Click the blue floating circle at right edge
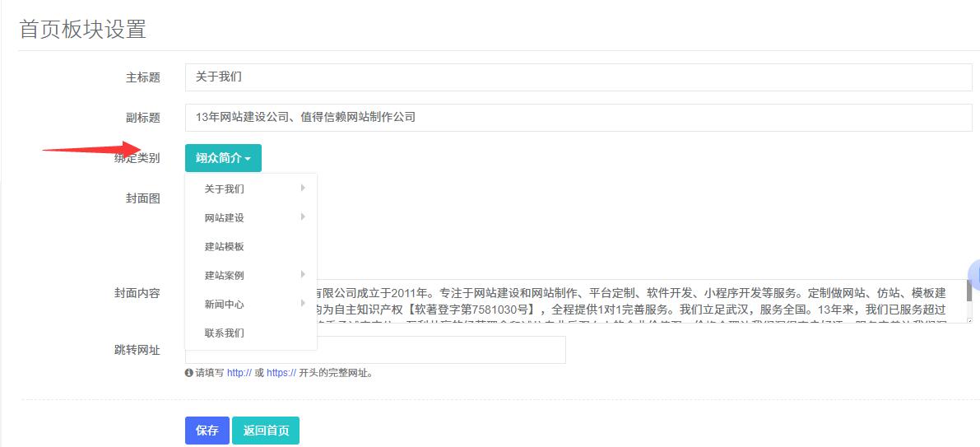 tap(974, 274)
